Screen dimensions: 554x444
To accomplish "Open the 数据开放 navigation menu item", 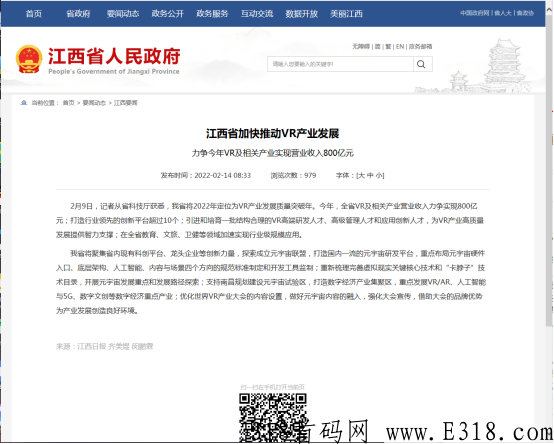I will (x=302, y=13).
